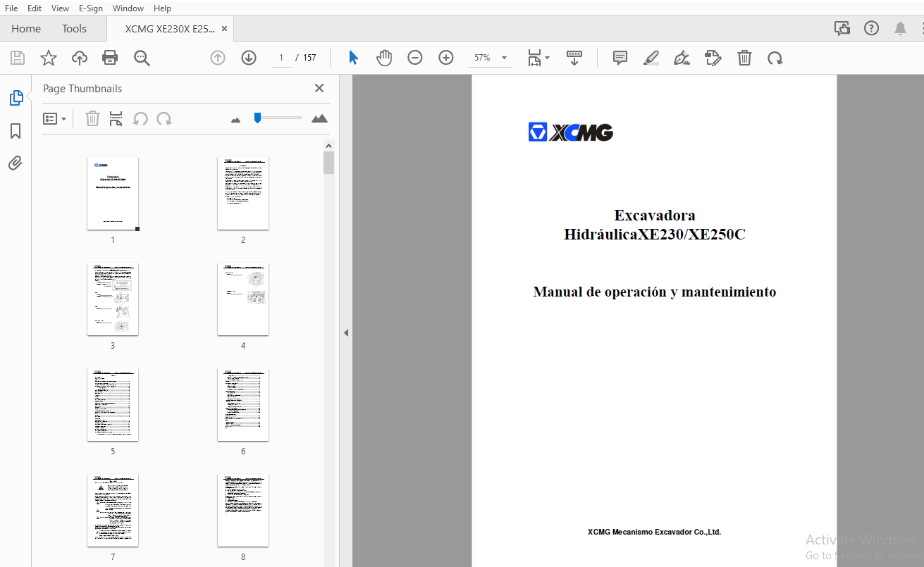
Task: Rotate thumbnails counterclockwise
Action: coord(140,118)
